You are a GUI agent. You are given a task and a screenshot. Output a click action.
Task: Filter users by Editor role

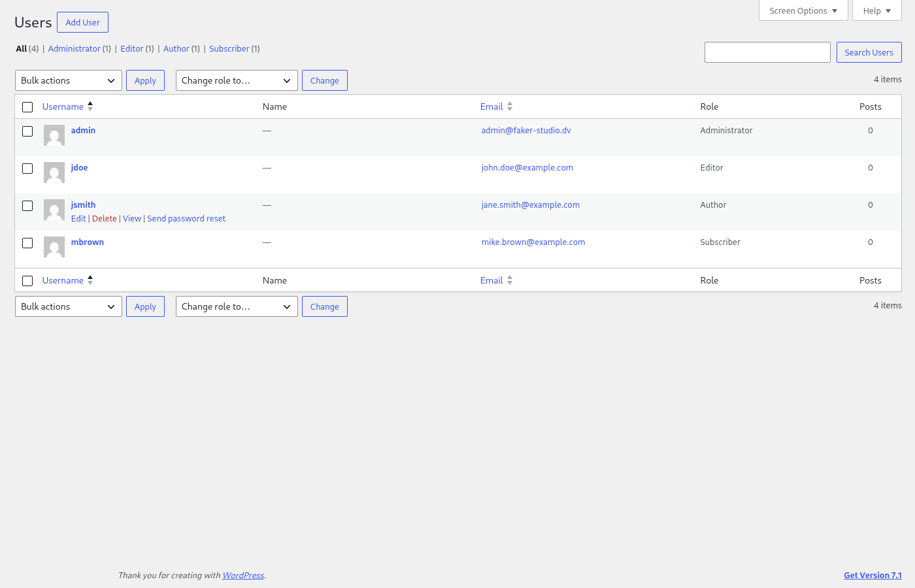[132, 49]
